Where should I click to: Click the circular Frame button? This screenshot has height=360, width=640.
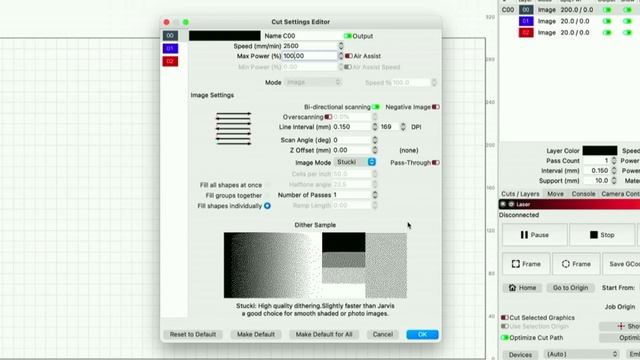[x=576, y=264]
